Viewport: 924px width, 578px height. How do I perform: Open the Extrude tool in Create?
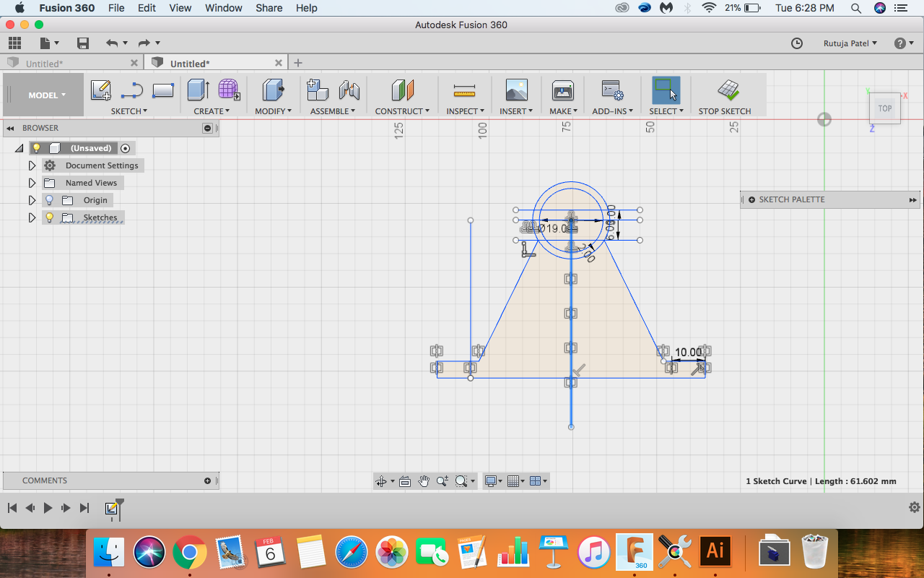pos(199,90)
